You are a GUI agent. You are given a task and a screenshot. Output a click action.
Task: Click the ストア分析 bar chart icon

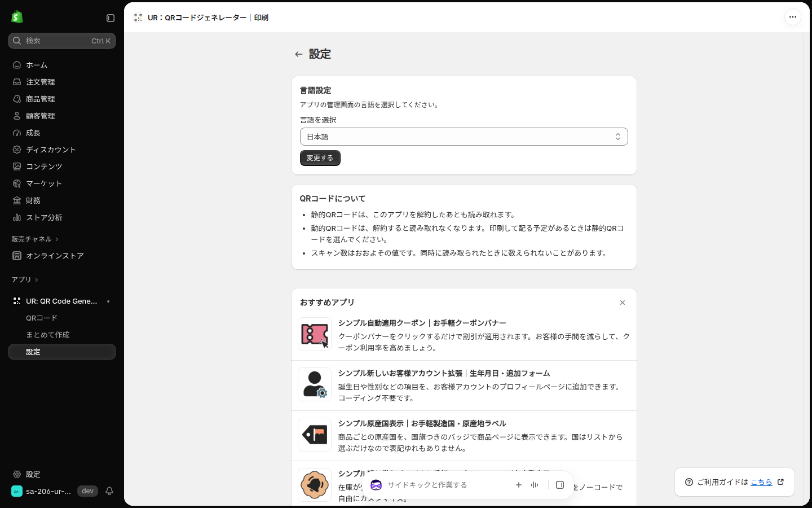click(17, 217)
